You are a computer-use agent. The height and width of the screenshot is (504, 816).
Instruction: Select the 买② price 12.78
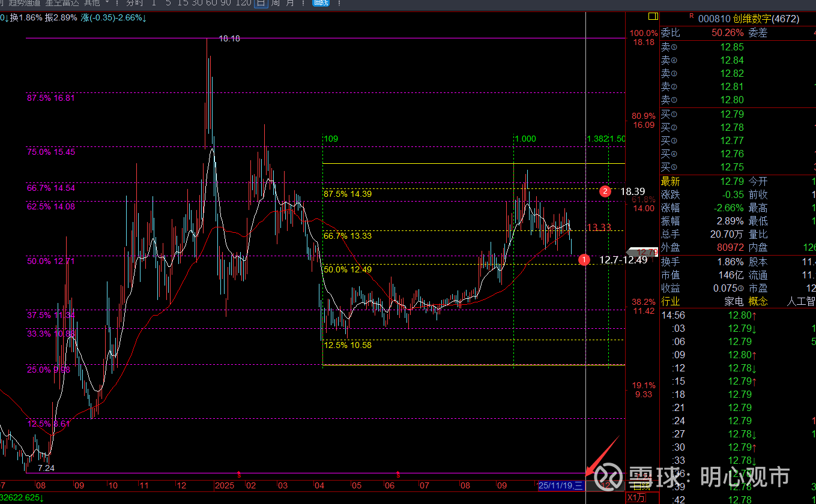[732, 127]
